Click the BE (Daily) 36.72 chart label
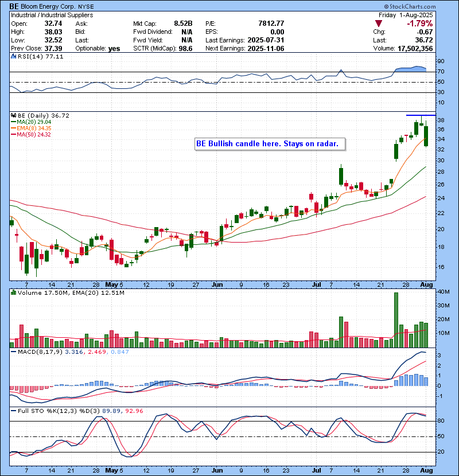The image size is (459, 476). pyautogui.click(x=44, y=115)
